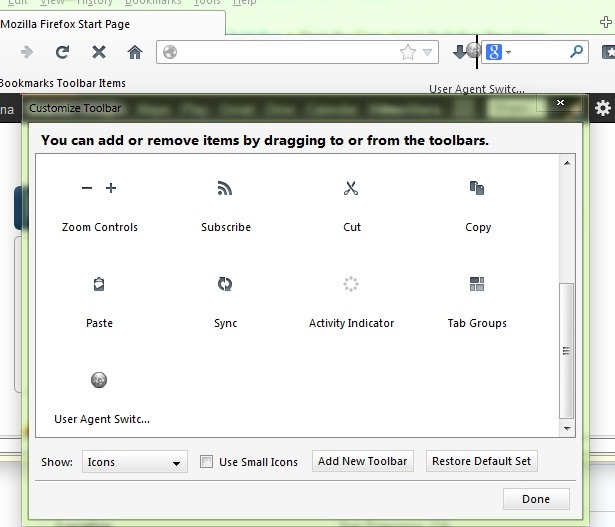Viewport: 615px width, 527px height.
Task: Click the Stop loading X button
Action: coord(99,52)
